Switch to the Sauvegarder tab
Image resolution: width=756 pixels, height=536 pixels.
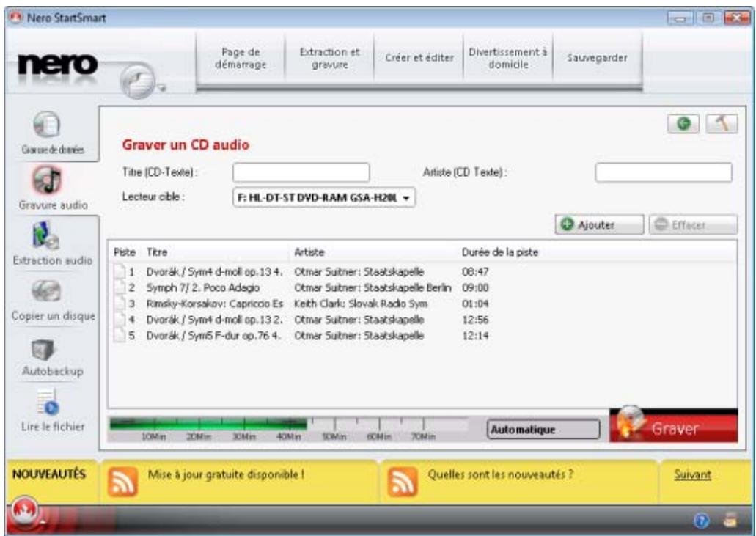click(597, 59)
